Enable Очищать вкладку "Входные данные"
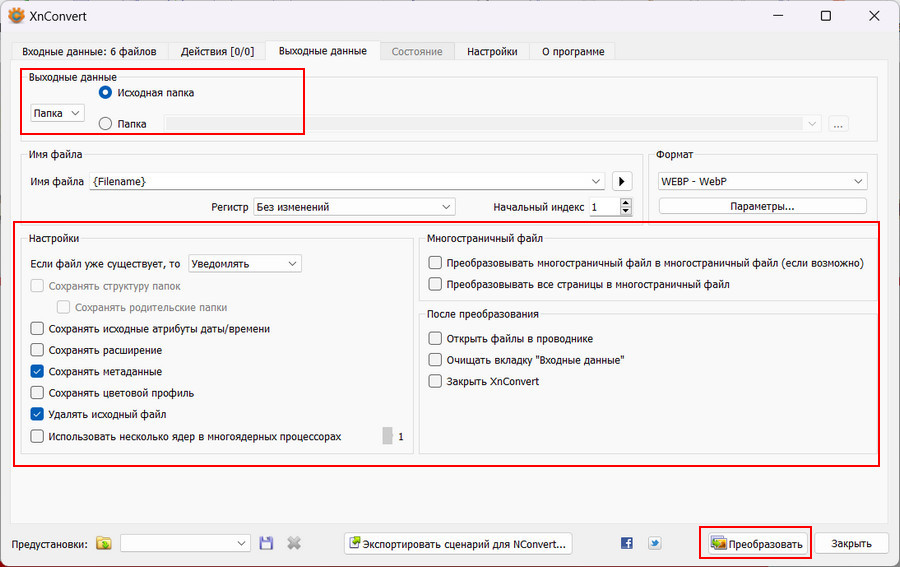This screenshot has height=567, width=900. 435,360
